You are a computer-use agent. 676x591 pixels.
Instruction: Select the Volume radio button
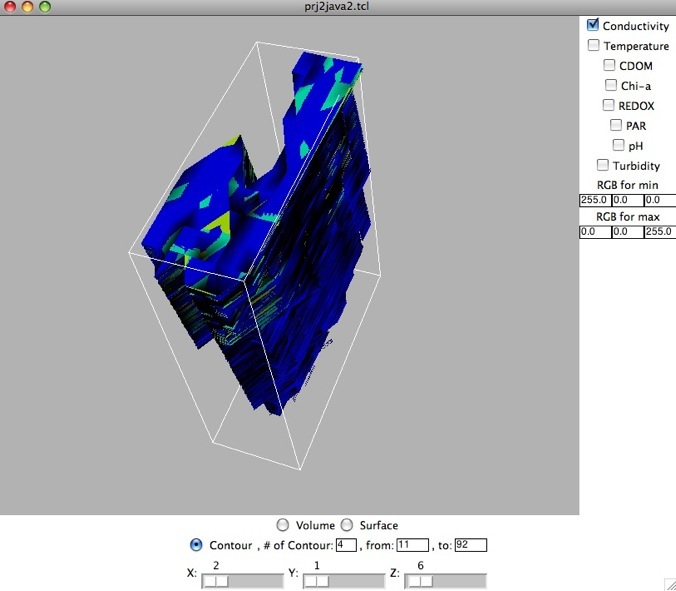pos(283,525)
